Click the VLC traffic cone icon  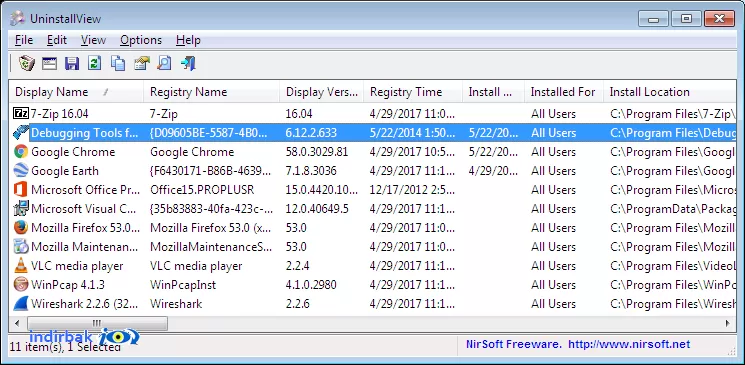pos(21,266)
